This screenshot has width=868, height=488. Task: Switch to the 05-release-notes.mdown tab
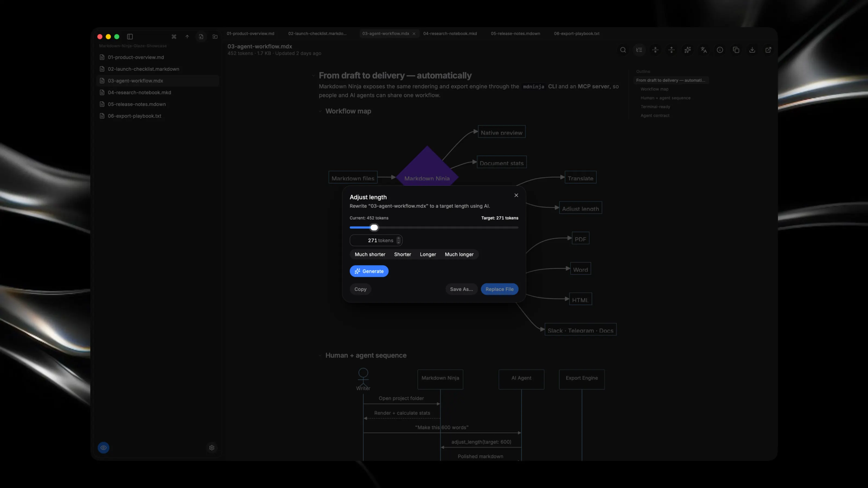pos(515,34)
